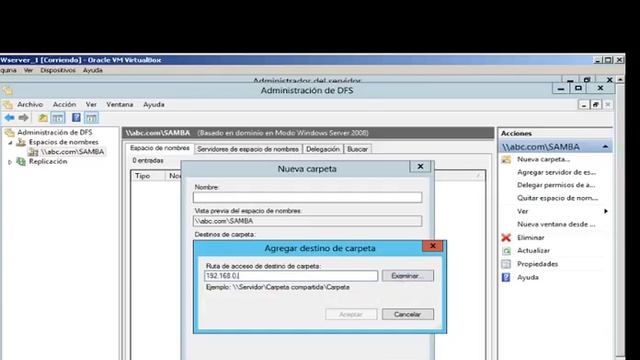Viewport: 640px width, 360px height.
Task: Open the Ver submenu arrow in Acciones
Action: pyautogui.click(x=606, y=211)
